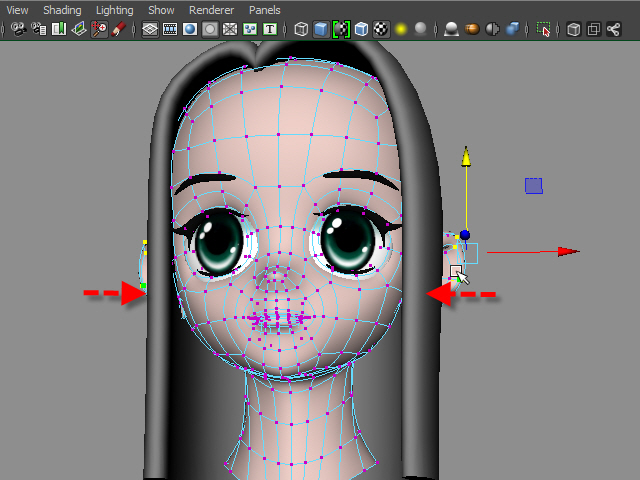Open the Camera Attributes icon
640x480 pixels.
tap(39, 30)
